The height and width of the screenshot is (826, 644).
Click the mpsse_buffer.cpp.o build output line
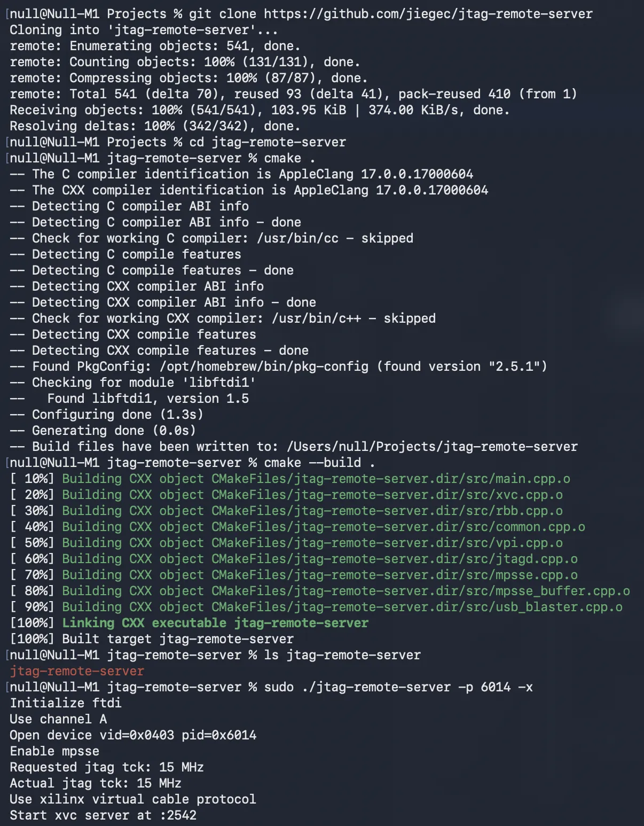coord(345,591)
